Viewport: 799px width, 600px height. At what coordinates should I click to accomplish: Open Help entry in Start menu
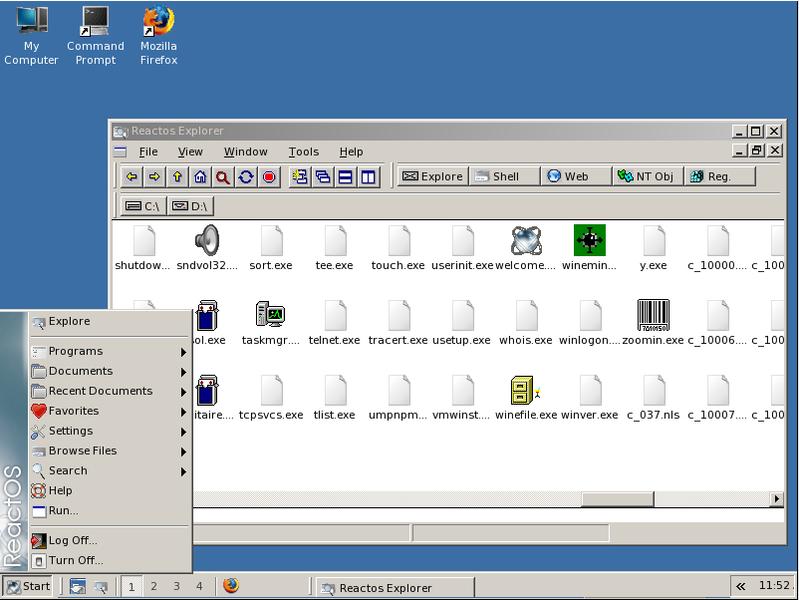coord(110,490)
